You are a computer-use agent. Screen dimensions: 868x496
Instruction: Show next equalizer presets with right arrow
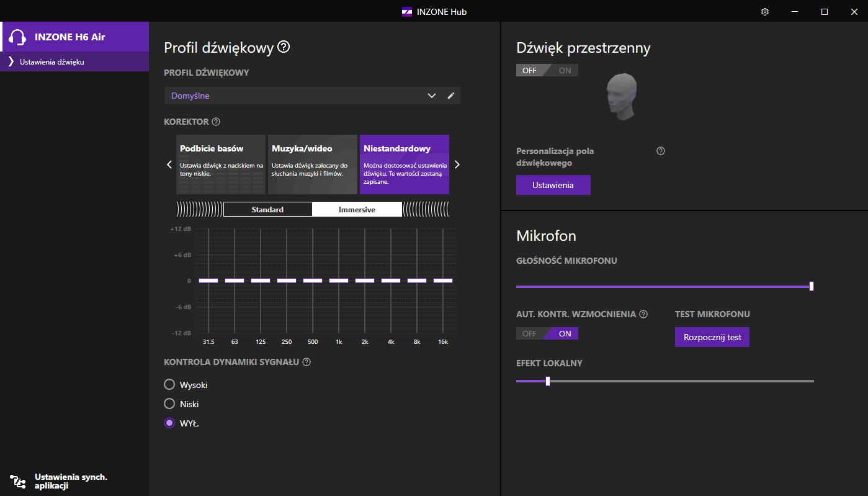pos(457,165)
